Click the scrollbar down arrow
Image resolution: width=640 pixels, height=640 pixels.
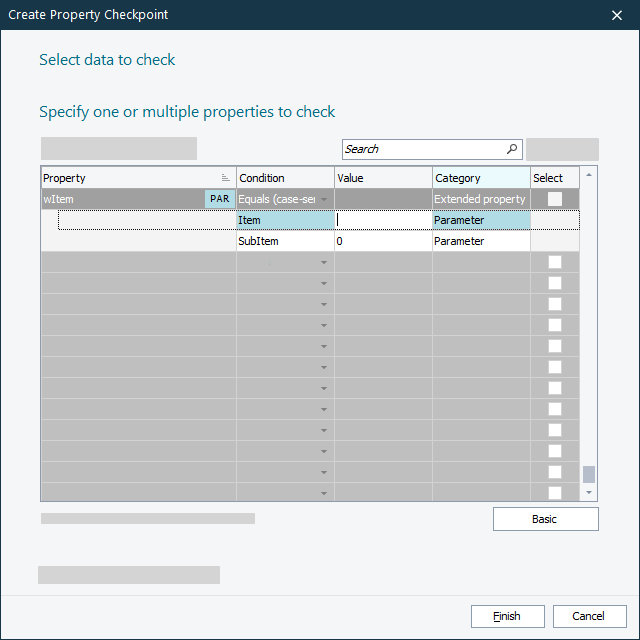pos(589,493)
